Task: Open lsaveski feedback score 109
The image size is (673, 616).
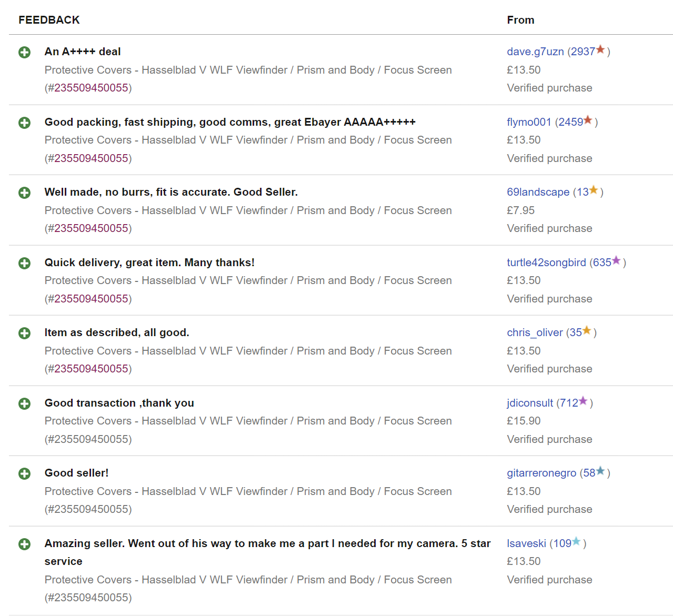Action: (x=562, y=543)
